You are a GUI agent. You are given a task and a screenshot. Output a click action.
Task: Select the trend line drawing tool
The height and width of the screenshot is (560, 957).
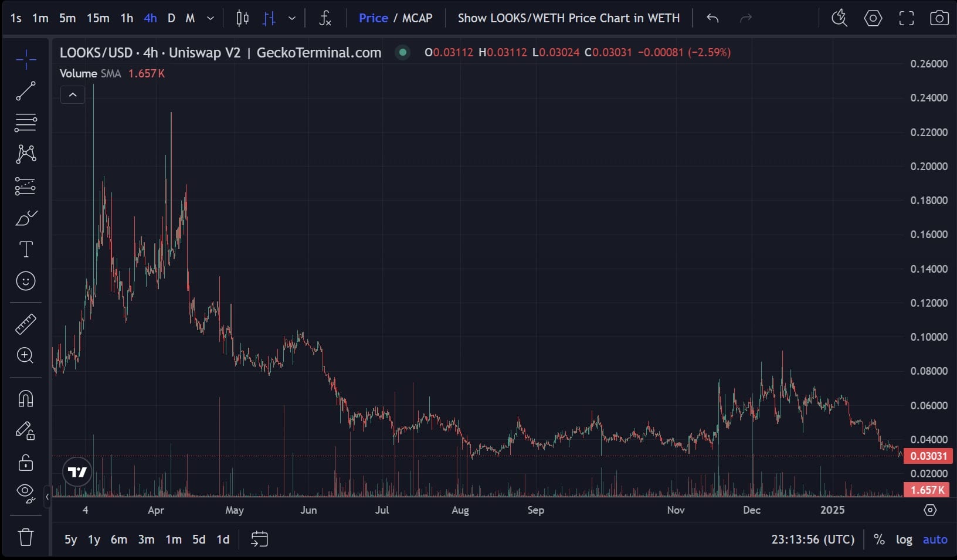click(x=25, y=91)
